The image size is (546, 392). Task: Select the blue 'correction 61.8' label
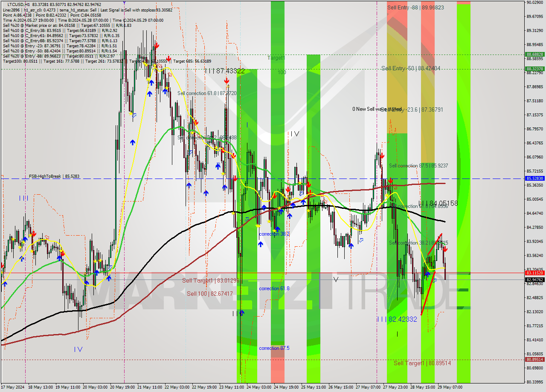pos(274,288)
